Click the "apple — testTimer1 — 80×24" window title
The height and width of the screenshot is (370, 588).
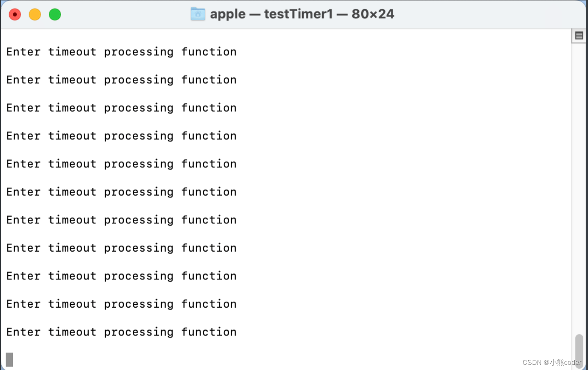click(x=302, y=14)
